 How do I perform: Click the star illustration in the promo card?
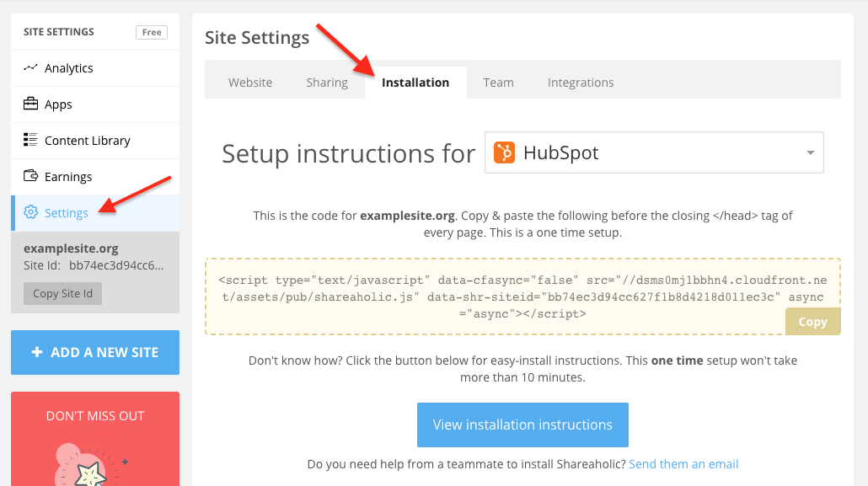[x=89, y=474]
